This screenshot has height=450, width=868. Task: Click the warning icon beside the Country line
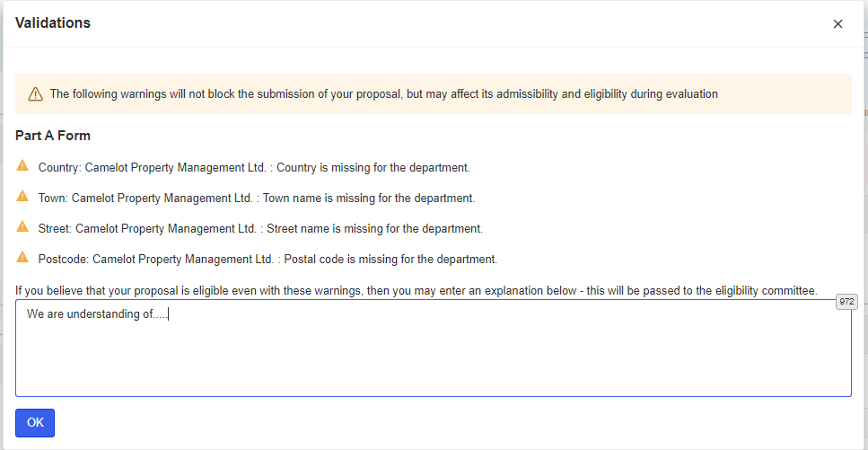pyautogui.click(x=23, y=166)
